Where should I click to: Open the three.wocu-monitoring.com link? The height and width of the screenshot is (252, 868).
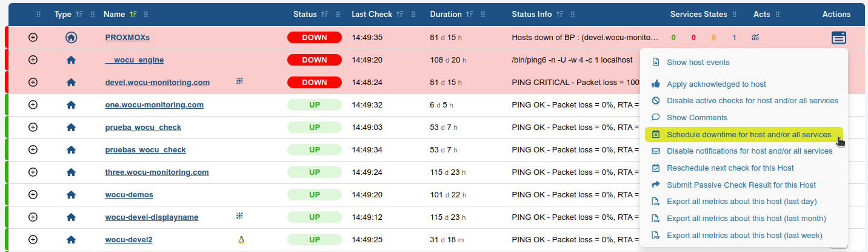click(x=157, y=172)
